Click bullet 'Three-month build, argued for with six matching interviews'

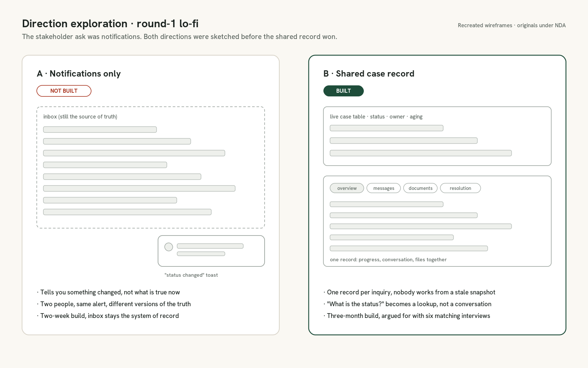tap(407, 316)
